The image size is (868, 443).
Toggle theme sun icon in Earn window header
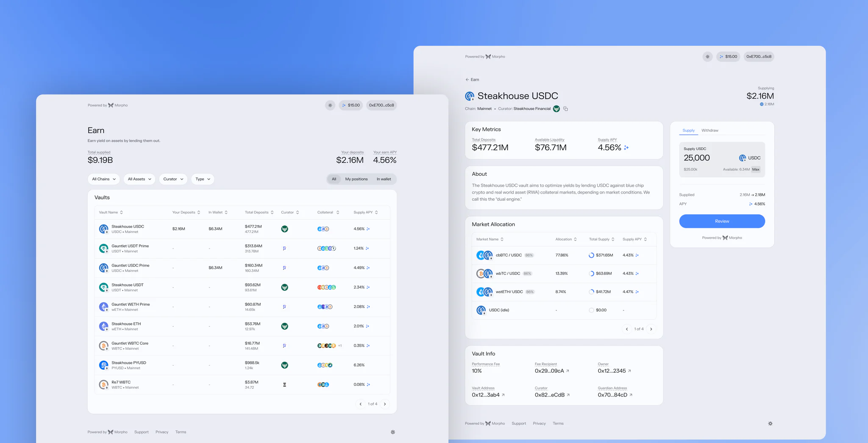tap(330, 105)
